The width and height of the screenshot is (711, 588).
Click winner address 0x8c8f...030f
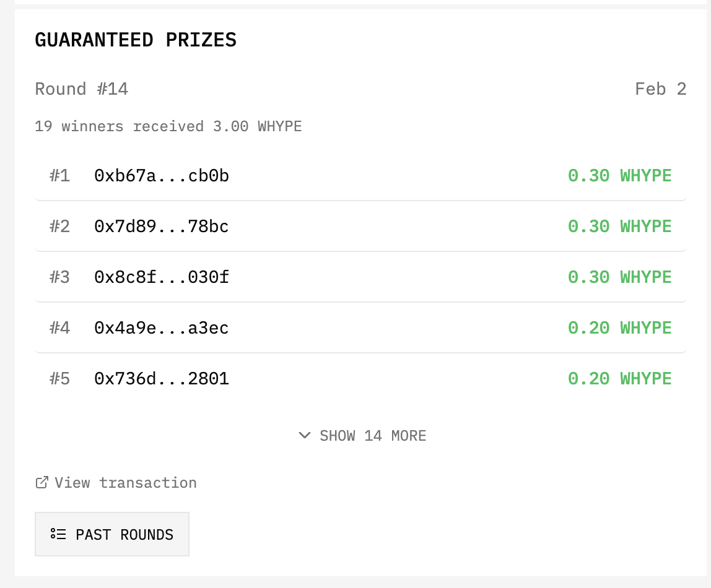coord(162,277)
